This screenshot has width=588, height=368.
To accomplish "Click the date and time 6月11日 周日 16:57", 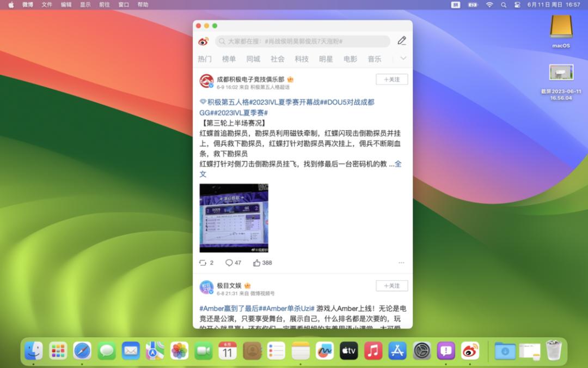I will click(x=554, y=5).
